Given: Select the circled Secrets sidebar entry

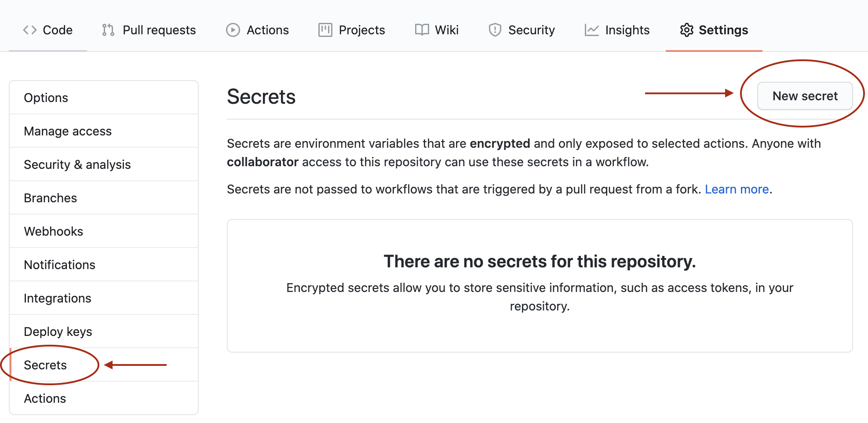Looking at the screenshot, I should point(45,365).
